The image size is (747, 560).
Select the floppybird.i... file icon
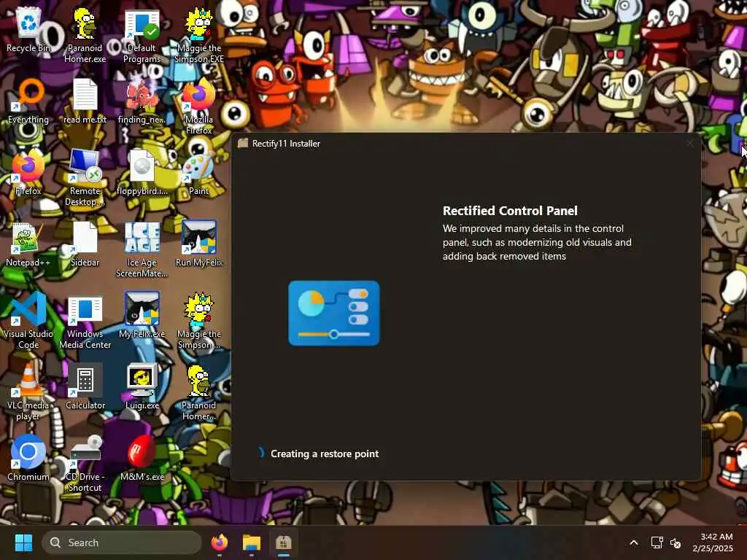pos(142,172)
